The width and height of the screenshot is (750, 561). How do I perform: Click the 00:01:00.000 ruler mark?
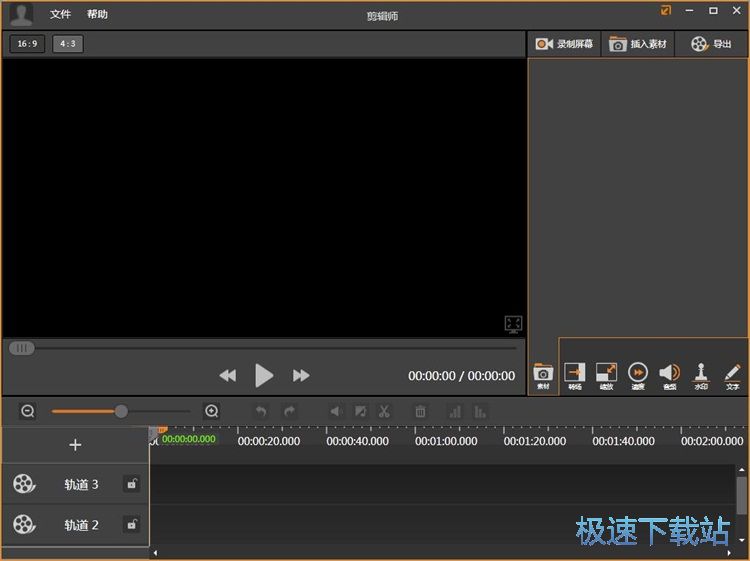(446, 441)
